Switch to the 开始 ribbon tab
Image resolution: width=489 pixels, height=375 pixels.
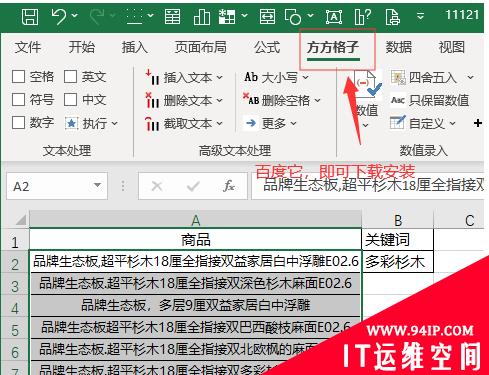[82, 47]
